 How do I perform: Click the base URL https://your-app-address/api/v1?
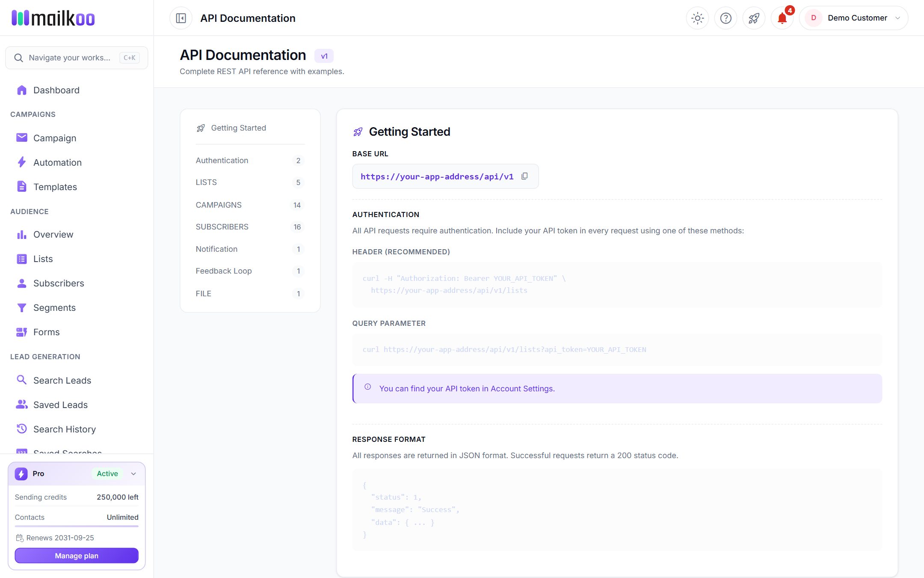click(x=437, y=176)
